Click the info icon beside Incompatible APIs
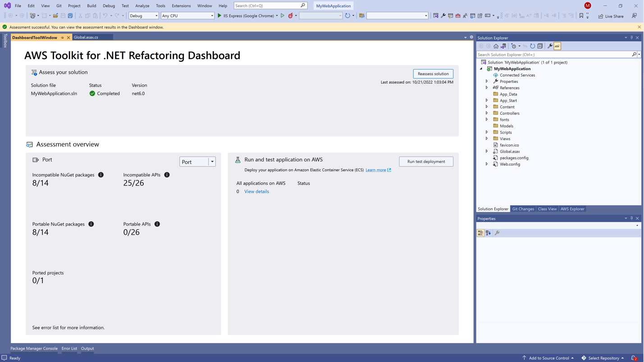Viewport: 644px width, 362px height. coord(167,175)
